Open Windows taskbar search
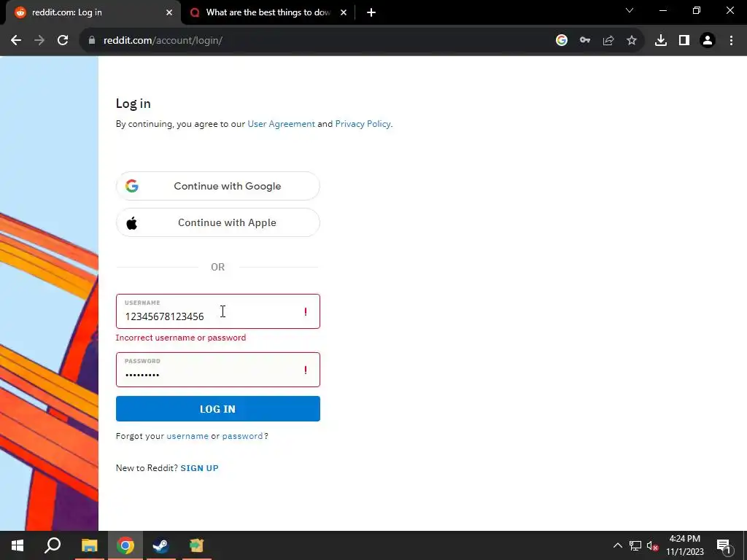The image size is (747, 560). point(53,545)
